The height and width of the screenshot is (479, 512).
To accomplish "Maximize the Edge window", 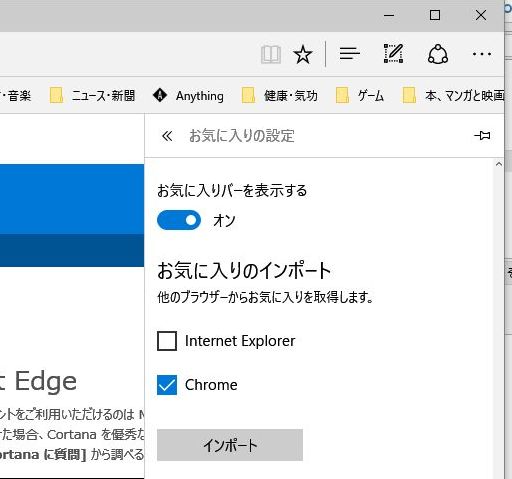I will coord(435,15).
